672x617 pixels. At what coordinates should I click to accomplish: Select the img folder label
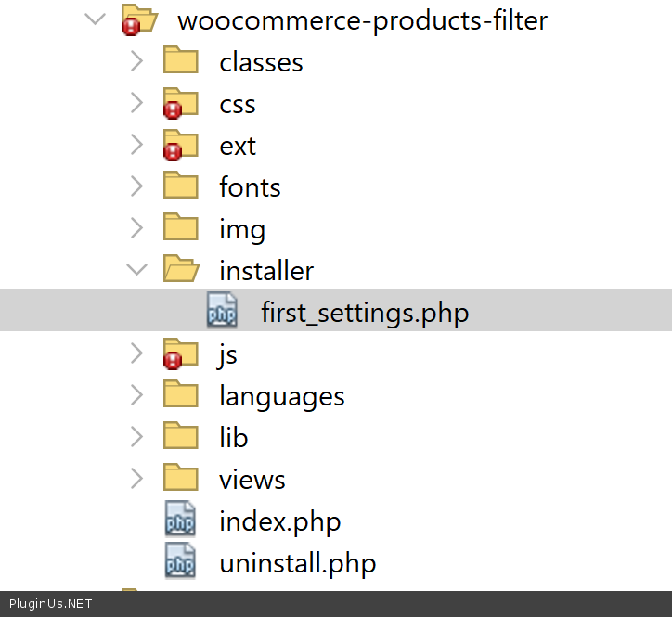(x=242, y=229)
